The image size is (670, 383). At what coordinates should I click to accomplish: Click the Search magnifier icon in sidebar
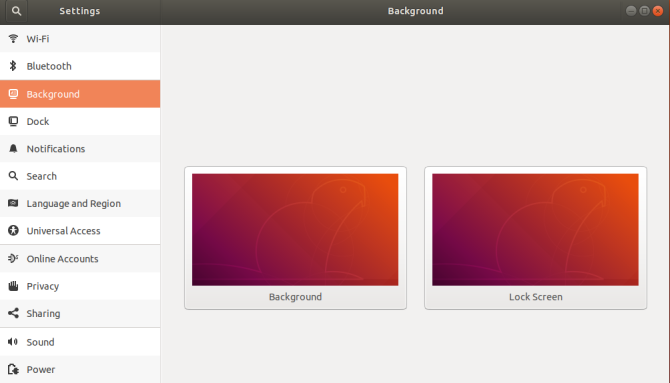[13, 176]
